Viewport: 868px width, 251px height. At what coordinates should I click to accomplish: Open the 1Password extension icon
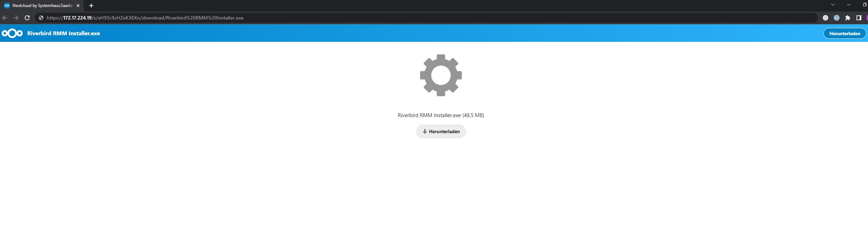[837, 18]
